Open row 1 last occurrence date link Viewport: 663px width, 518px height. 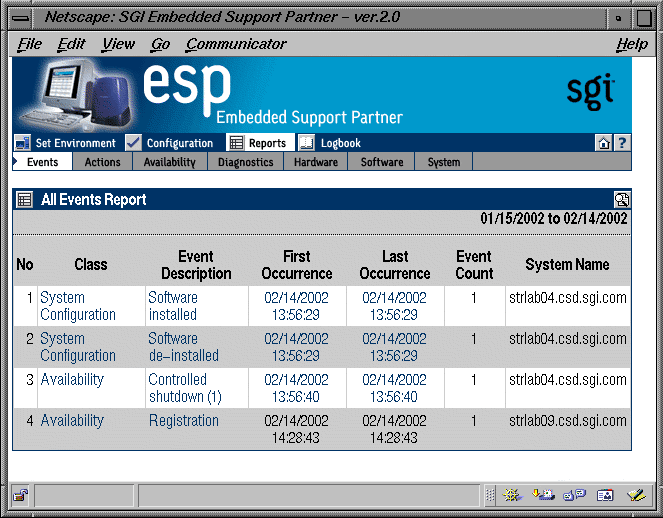click(x=394, y=306)
